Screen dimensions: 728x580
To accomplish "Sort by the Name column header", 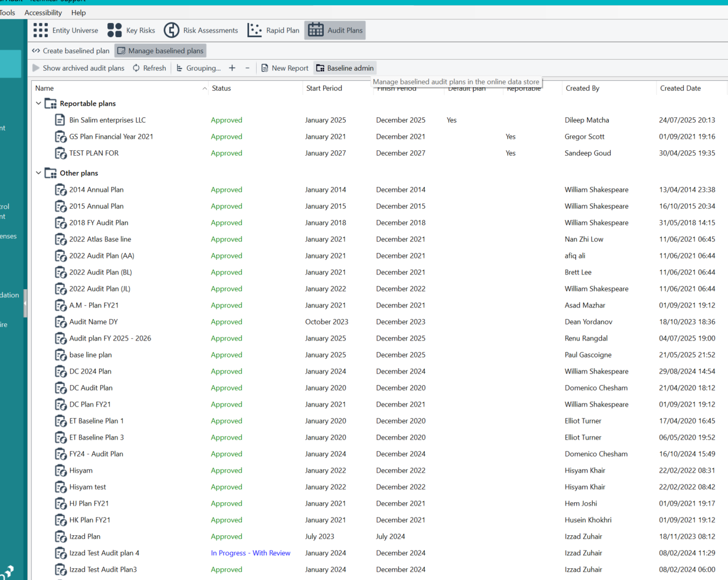I will pyautogui.click(x=45, y=88).
